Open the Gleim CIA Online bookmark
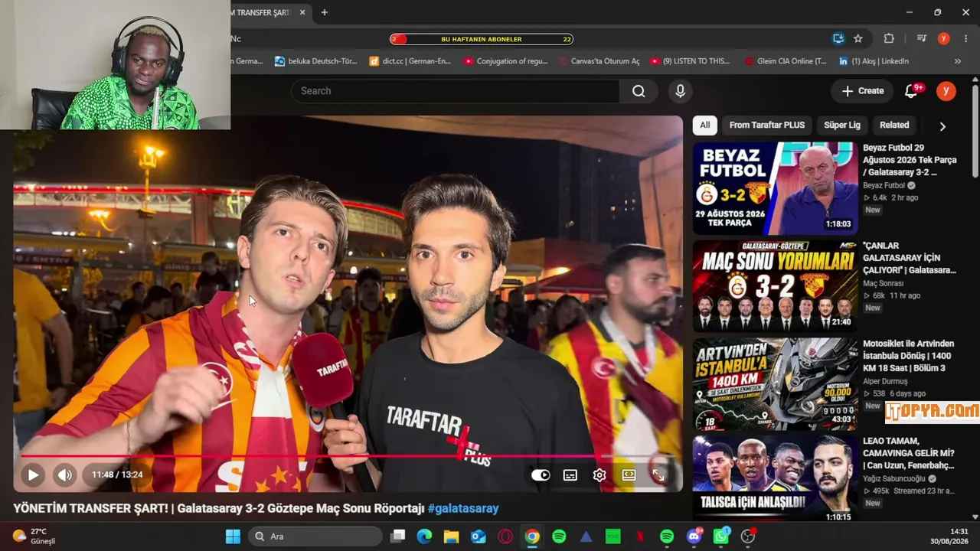The width and height of the screenshot is (980, 551). [x=786, y=61]
